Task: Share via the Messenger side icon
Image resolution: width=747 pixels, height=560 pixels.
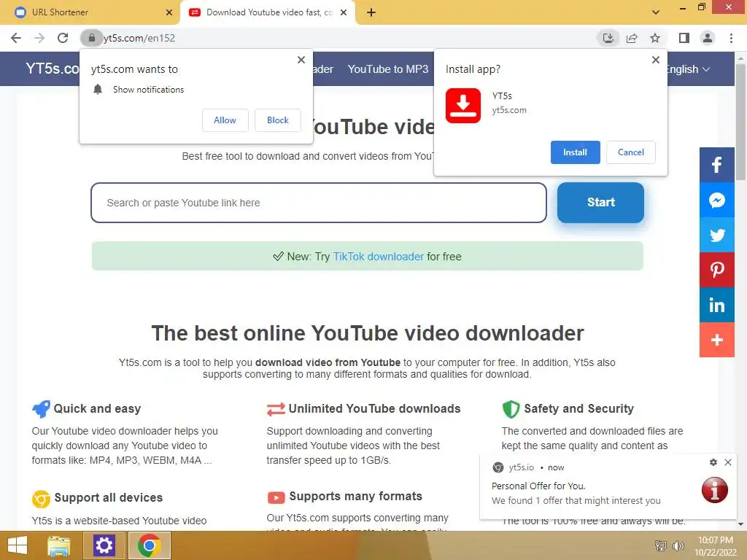Action: [x=716, y=200]
